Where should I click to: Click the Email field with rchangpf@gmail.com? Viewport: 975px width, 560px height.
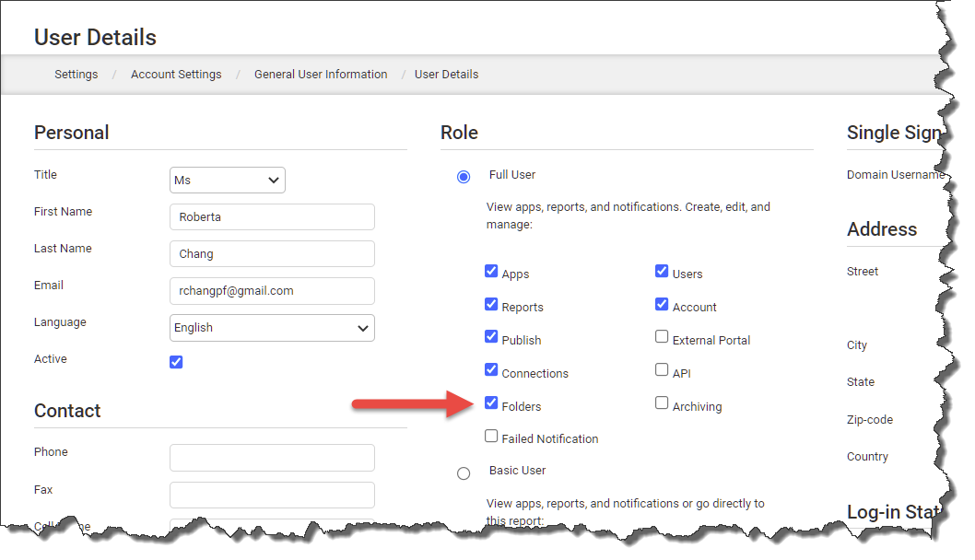point(273,291)
